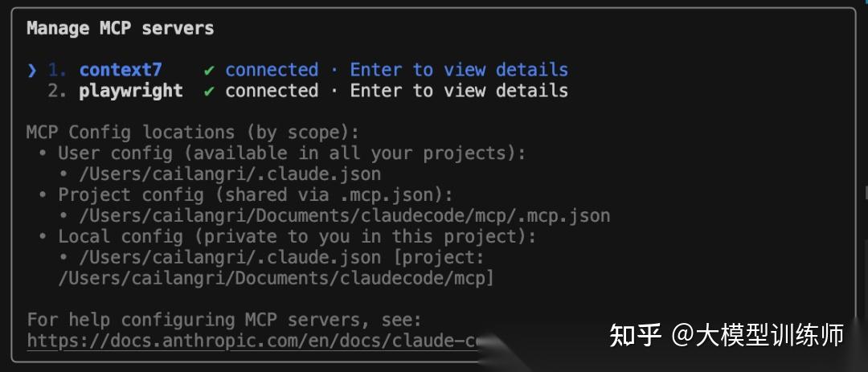The width and height of the screenshot is (868, 372).
Task: Click the connected status for context7
Action: point(272,70)
